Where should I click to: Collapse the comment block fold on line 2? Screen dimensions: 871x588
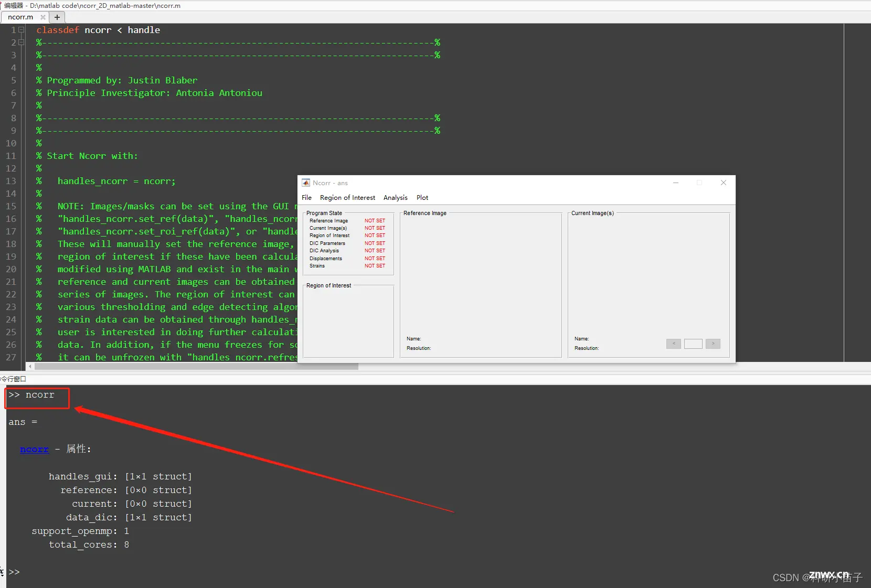point(22,42)
